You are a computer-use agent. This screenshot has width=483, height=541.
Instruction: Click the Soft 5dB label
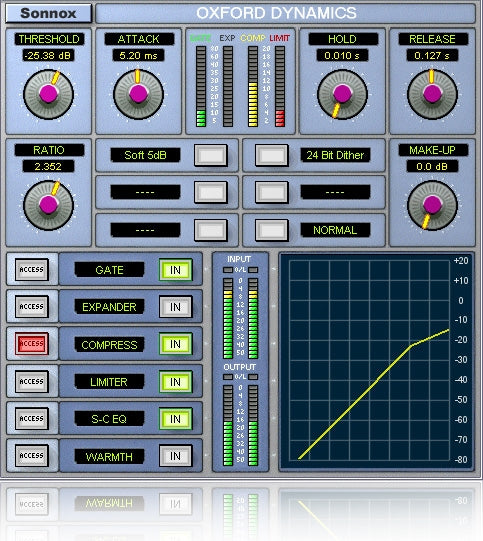pyautogui.click(x=145, y=155)
